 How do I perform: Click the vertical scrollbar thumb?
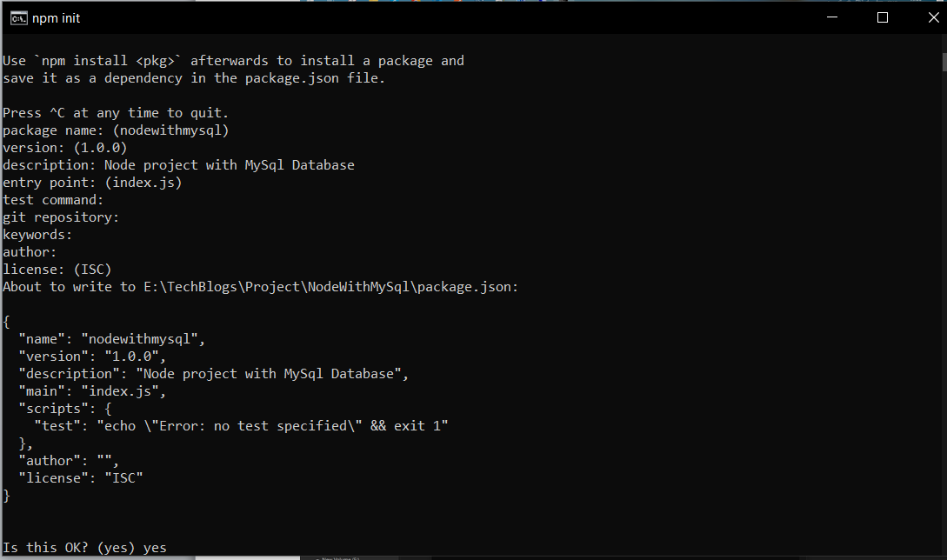click(x=944, y=62)
